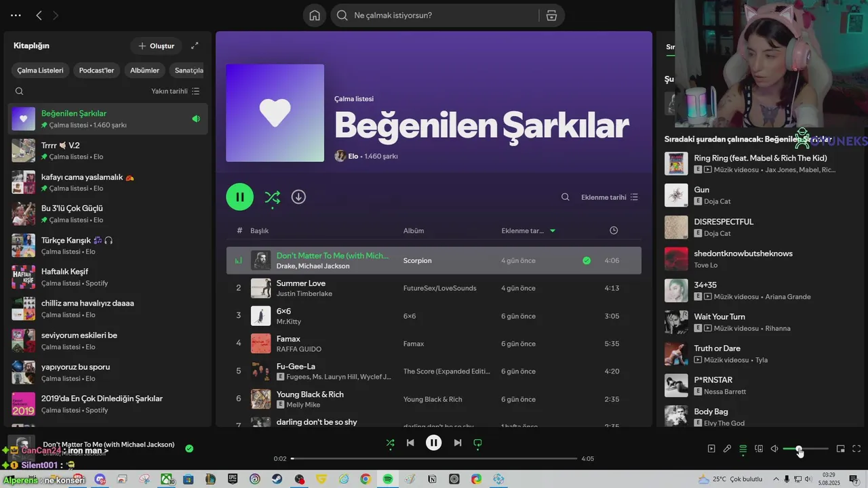Open the Now Playing view icon
Viewport: 868px width, 488px height.
pyautogui.click(x=711, y=449)
